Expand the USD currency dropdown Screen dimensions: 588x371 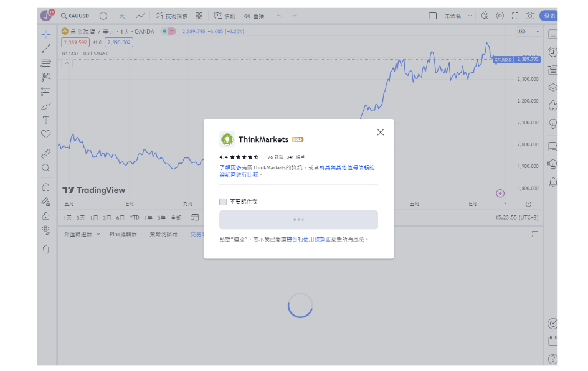pyautogui.click(x=528, y=32)
